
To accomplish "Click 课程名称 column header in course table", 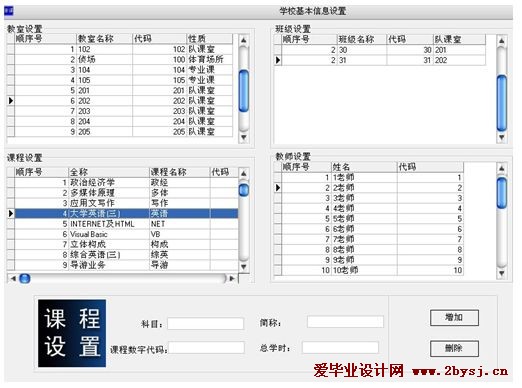I will [x=179, y=172].
